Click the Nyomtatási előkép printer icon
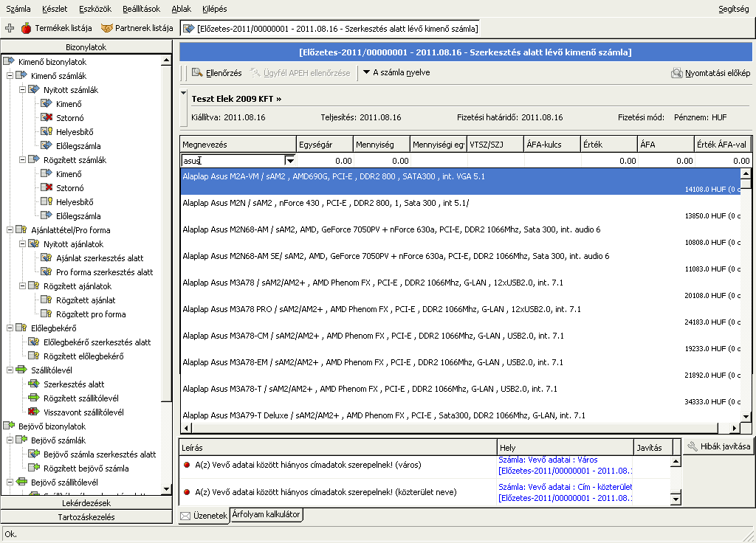Viewport: 756px width, 543px height. pyautogui.click(x=677, y=73)
